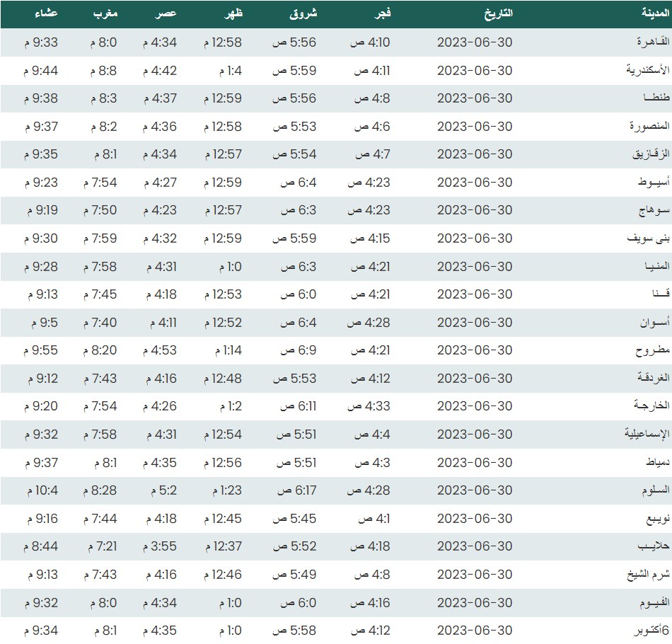Click the التاريخ column header
The width and height of the screenshot is (672, 644).
tap(498, 14)
